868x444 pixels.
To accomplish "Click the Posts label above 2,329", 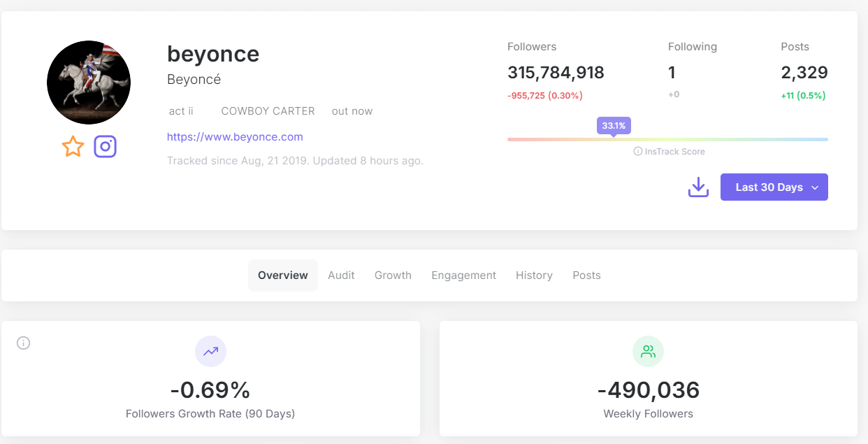I will (x=795, y=47).
